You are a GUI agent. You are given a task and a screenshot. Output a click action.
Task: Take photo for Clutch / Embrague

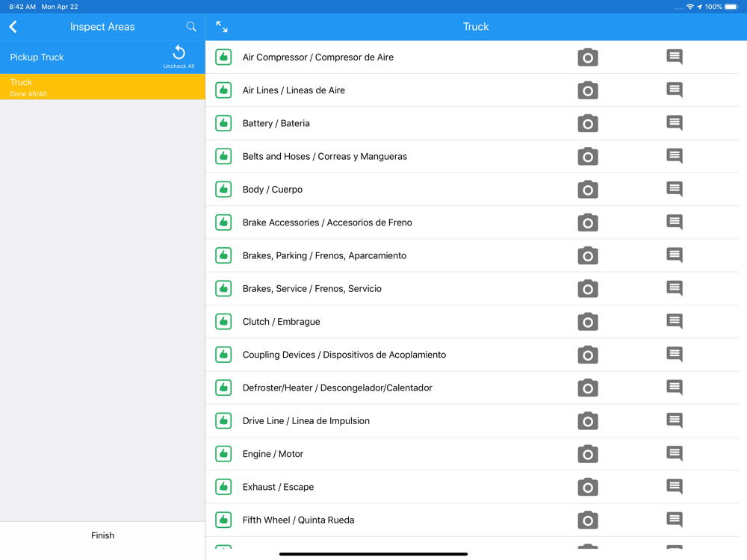click(x=587, y=321)
